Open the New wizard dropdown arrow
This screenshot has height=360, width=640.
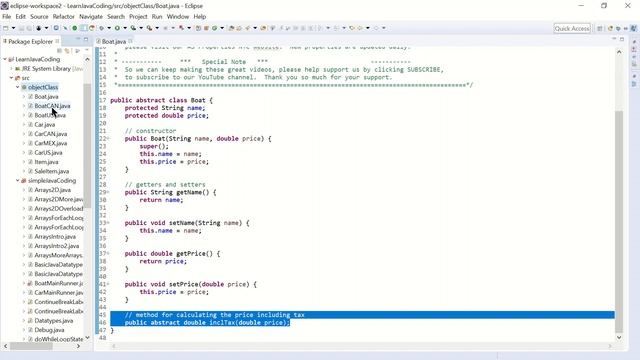pyautogui.click(x=13, y=28)
